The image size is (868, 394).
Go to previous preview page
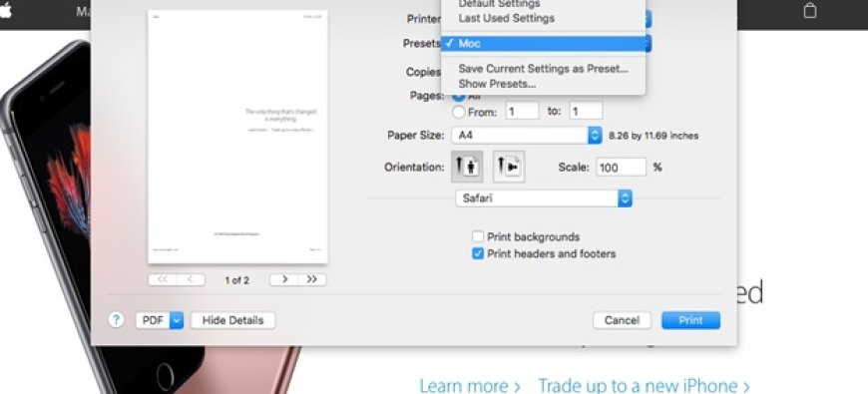tap(191, 280)
